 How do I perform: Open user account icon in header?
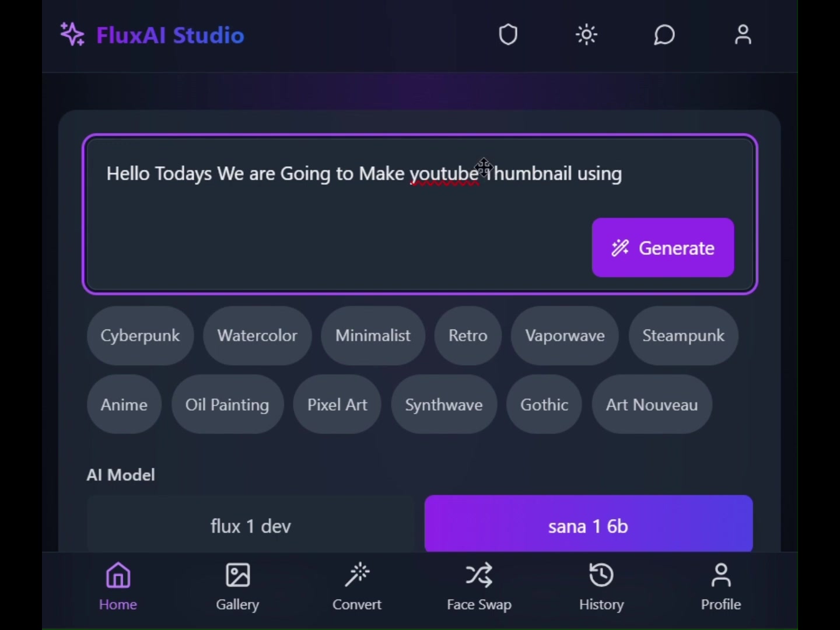pyautogui.click(x=743, y=35)
